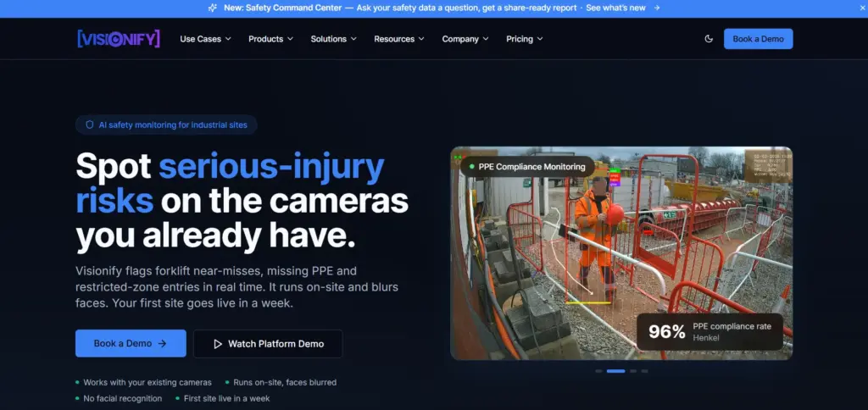Viewport: 868px width, 410px height.
Task: Click the hero Book a Demo button
Action: (x=131, y=344)
